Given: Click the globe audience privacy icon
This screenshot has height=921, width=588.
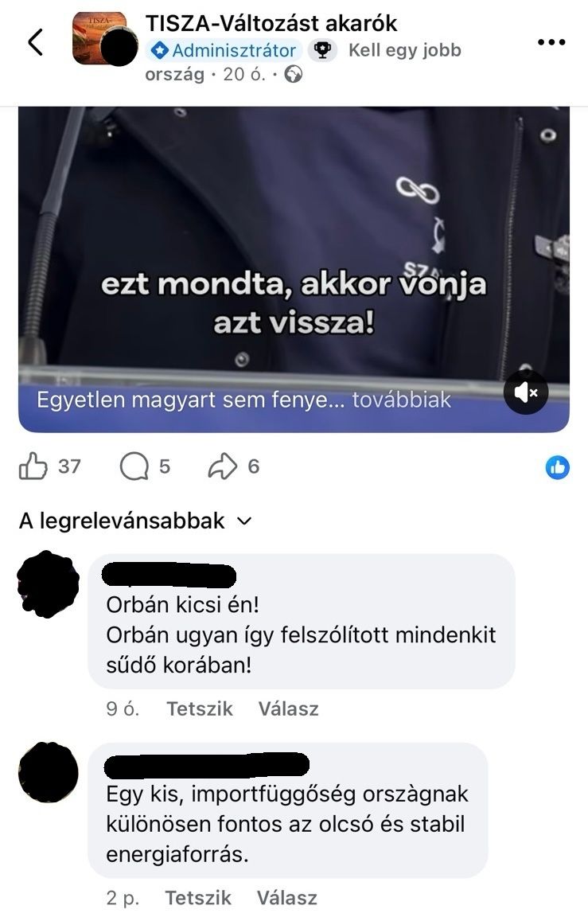Looking at the screenshot, I should (294, 75).
